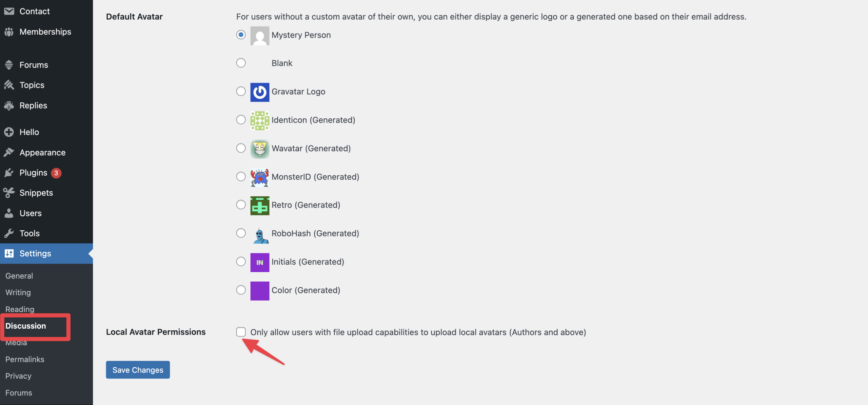Open the Snippets scissors icon

(9, 193)
